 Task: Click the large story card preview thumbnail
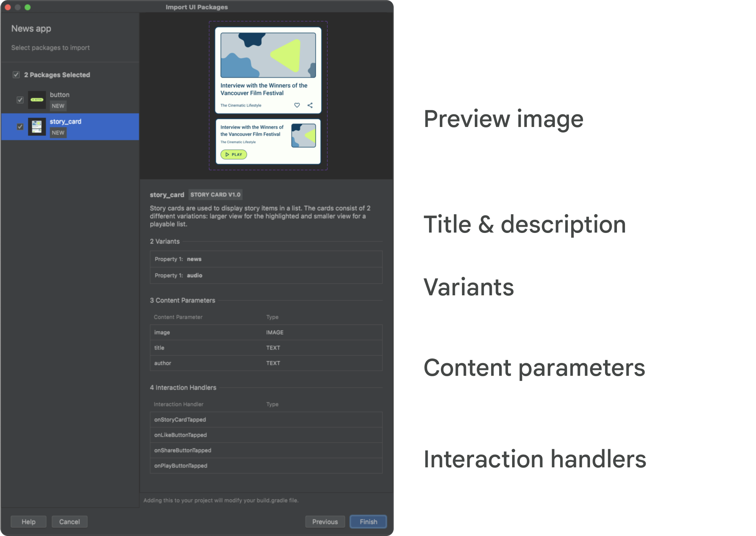[x=269, y=70]
